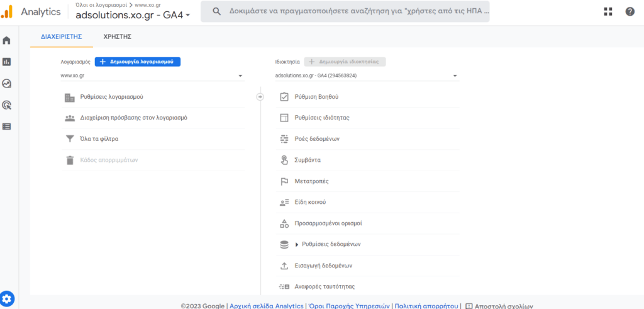Click the Ρυθμίσεις ιδιότητας layout icon
This screenshot has height=309, width=644.
(284, 118)
